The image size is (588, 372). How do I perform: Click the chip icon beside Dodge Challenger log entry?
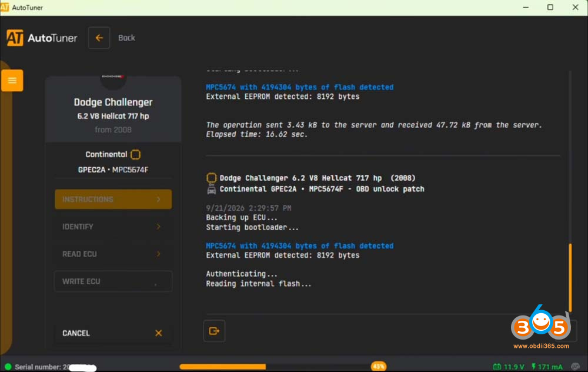point(212,178)
